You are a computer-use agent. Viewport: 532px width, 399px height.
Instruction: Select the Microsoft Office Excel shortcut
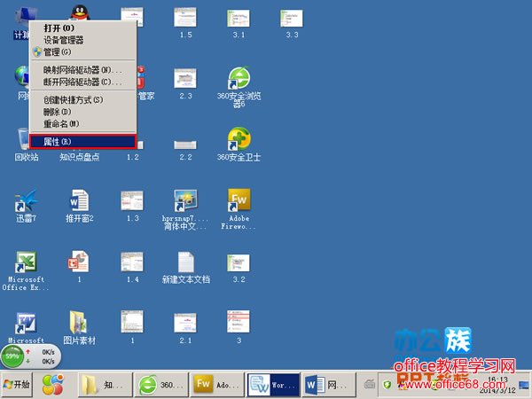tap(26, 270)
